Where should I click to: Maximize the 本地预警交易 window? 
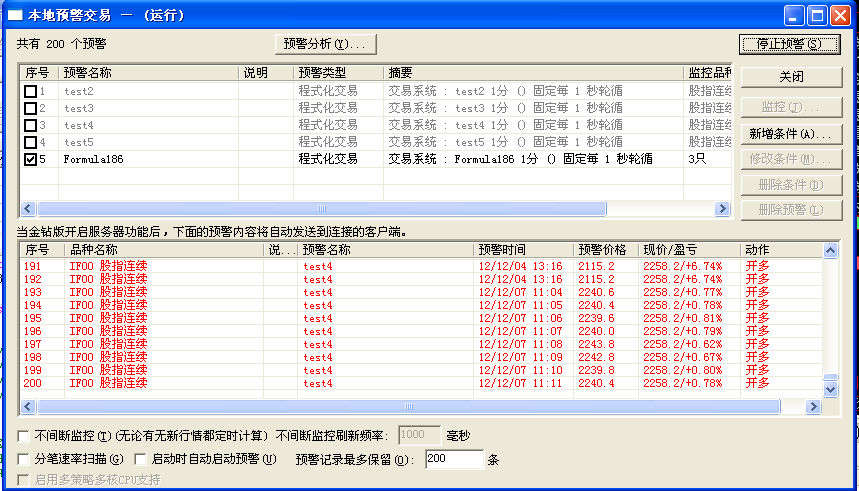click(x=816, y=15)
